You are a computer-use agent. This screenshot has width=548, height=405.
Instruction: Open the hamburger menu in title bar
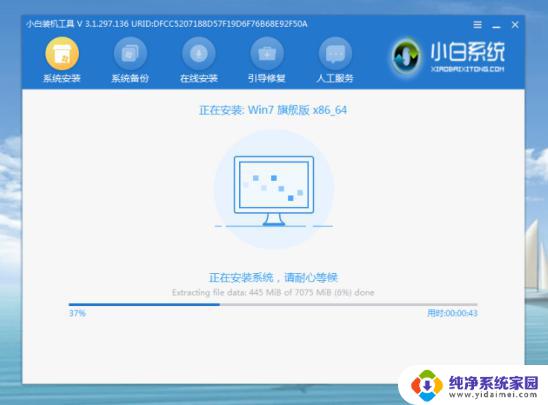pos(477,24)
